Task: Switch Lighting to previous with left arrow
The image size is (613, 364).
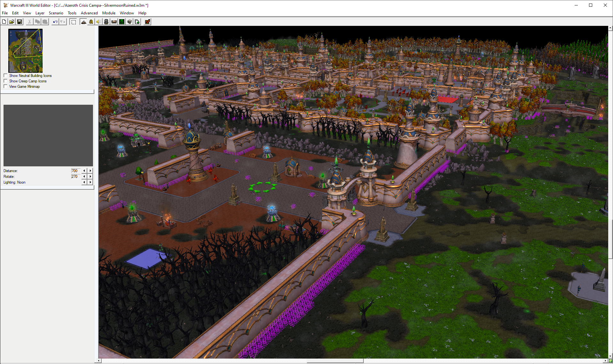Action: (x=84, y=182)
